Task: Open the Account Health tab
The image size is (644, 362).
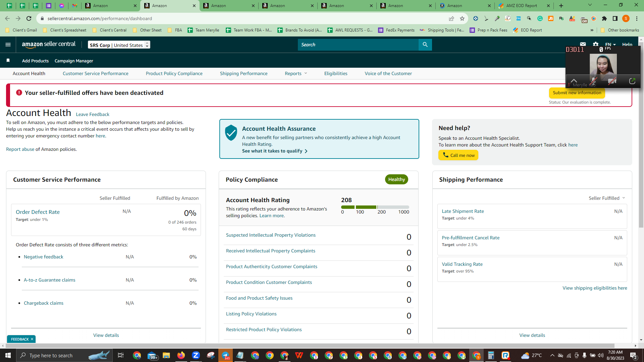Action: [29, 73]
